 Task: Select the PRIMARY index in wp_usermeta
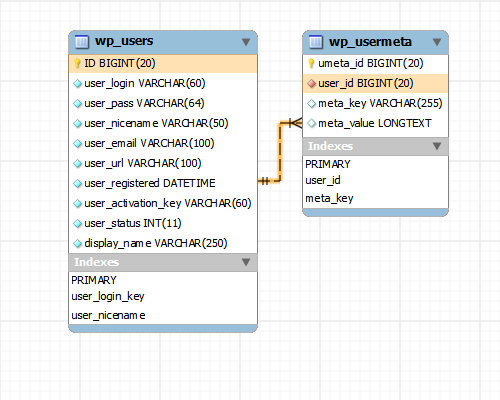click(x=328, y=164)
